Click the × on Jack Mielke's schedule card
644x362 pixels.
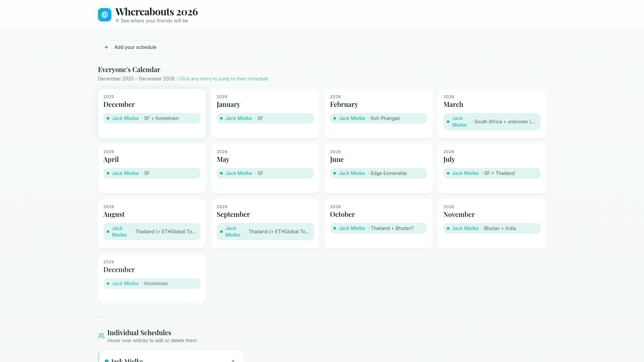[x=233, y=361]
